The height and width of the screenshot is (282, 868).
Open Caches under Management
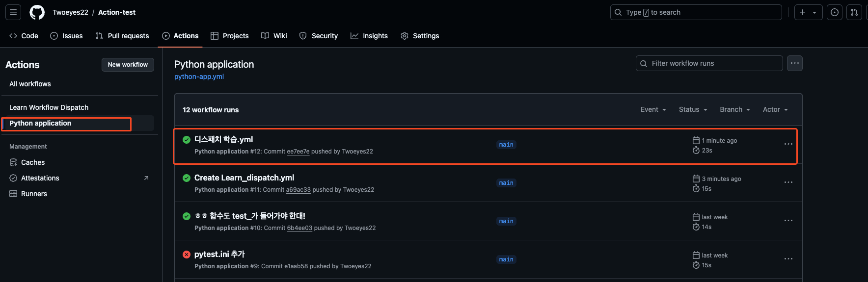(x=33, y=162)
